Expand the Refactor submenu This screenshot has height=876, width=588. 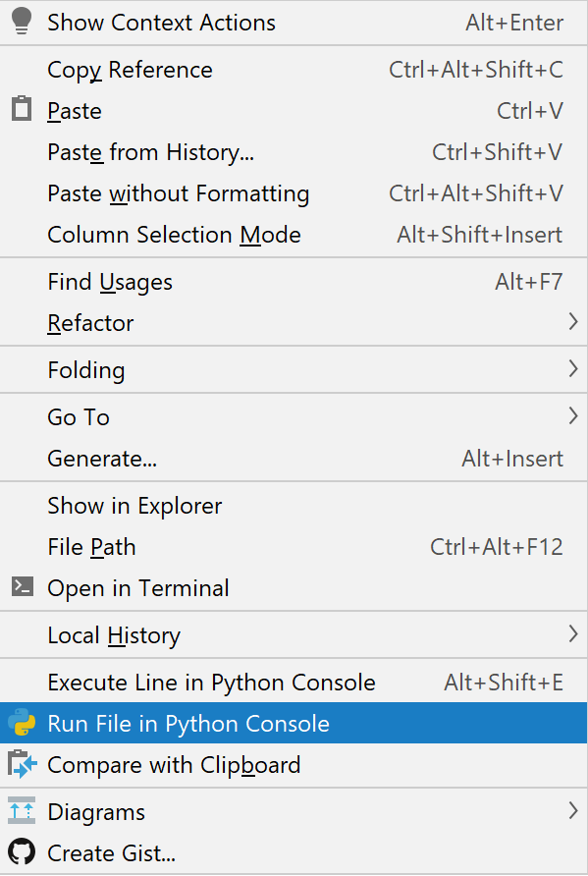[573, 323]
